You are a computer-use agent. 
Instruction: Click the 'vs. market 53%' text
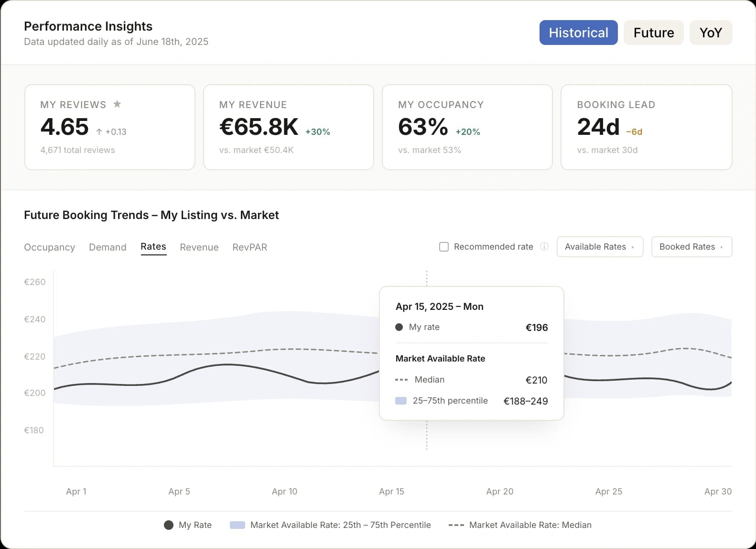(x=430, y=150)
